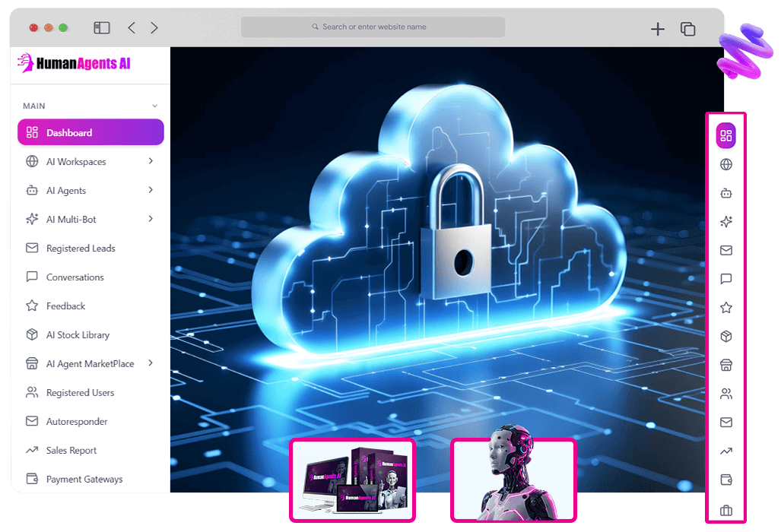Toggle the browser sidebar panel icon
781x532 pixels.
[102, 28]
